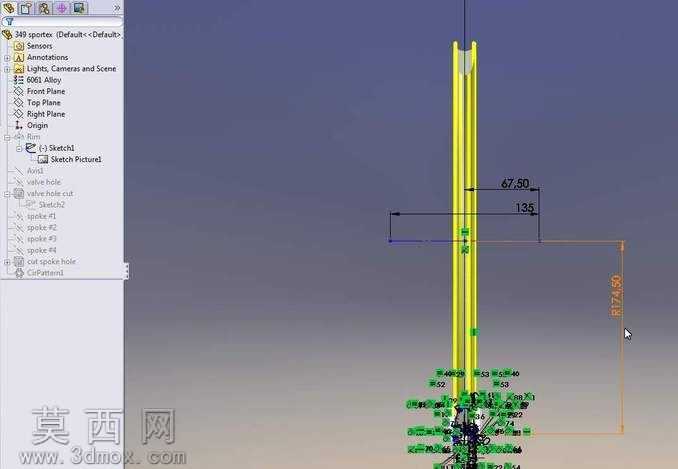Click the feature tree filter field
The width and height of the screenshot is (678, 469).
tap(62, 22)
